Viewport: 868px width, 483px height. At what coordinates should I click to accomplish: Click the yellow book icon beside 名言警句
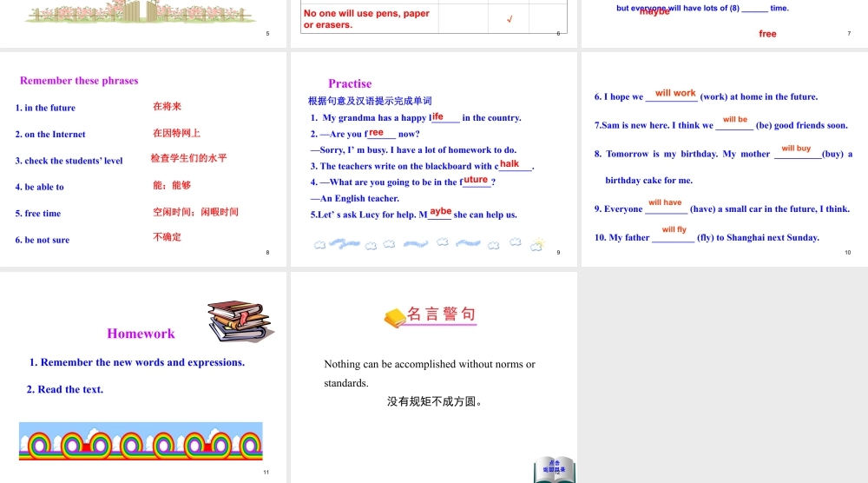[x=395, y=319]
